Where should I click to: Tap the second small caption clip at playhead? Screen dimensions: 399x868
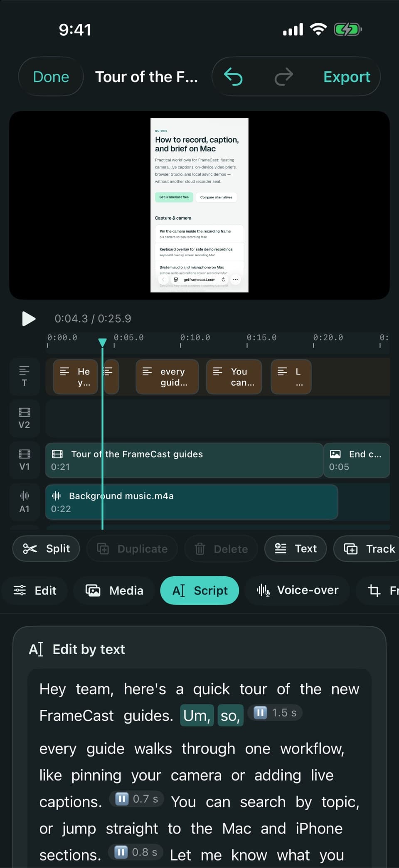coord(111,377)
